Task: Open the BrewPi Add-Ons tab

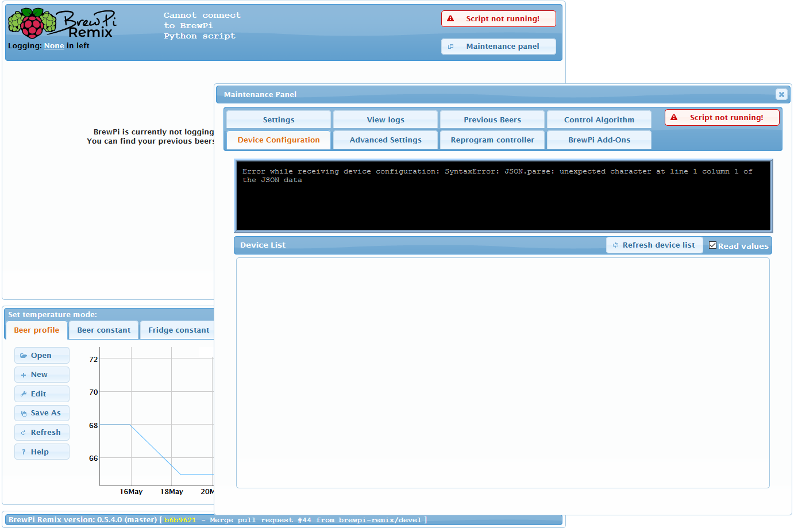Action: point(599,140)
